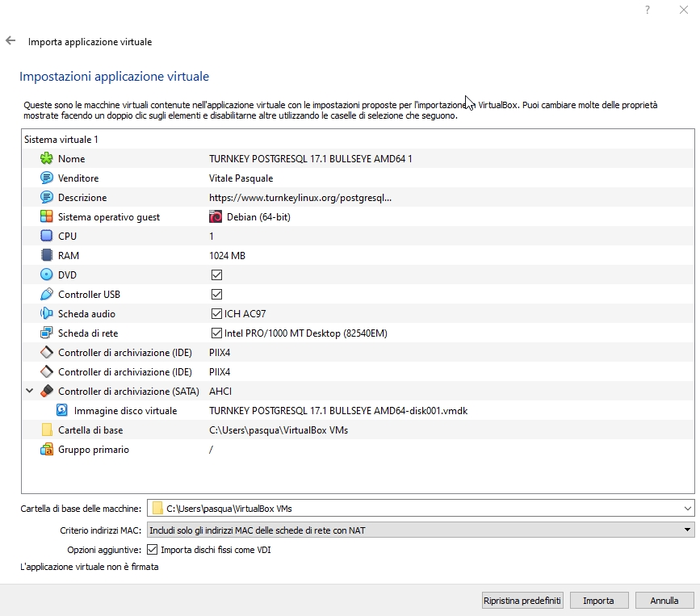Image resolution: width=700 pixels, height=616 pixels.
Task: Click the speech bubble icon beside Venditore
Action: pos(47,178)
